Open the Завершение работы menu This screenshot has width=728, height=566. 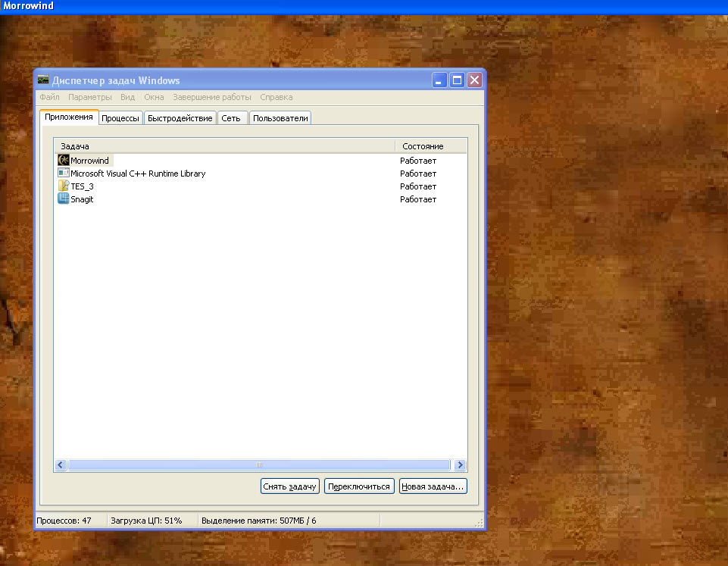coord(211,97)
